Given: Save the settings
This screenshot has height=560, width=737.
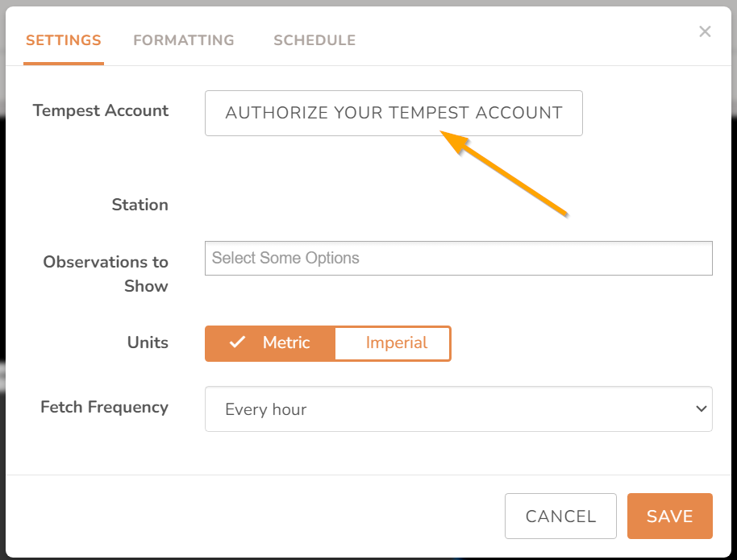Looking at the screenshot, I should click(670, 516).
